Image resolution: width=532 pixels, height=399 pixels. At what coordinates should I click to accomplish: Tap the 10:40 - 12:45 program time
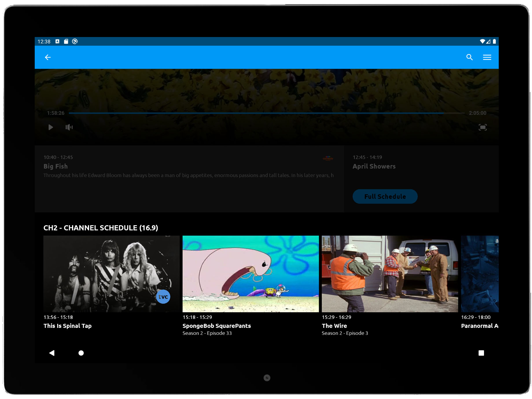tap(58, 157)
